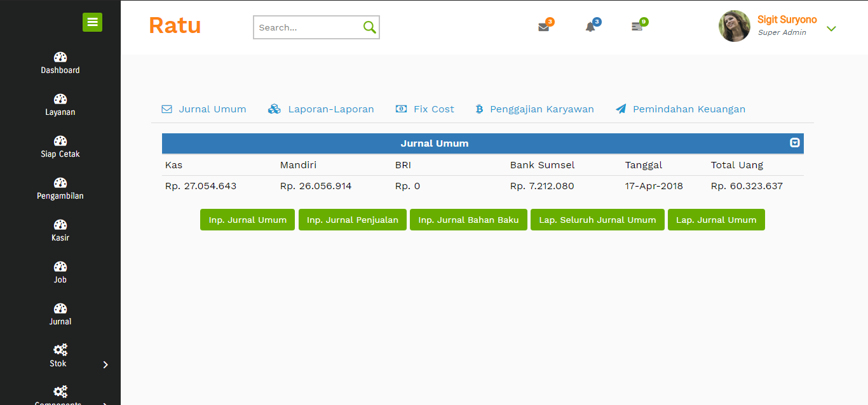Open Dashboard from the sidebar
Viewport: 868px width, 405px height.
point(60,63)
